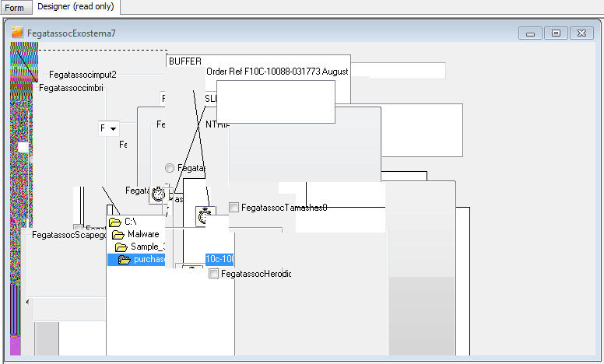Click the C:\ folder icon

click(115, 222)
